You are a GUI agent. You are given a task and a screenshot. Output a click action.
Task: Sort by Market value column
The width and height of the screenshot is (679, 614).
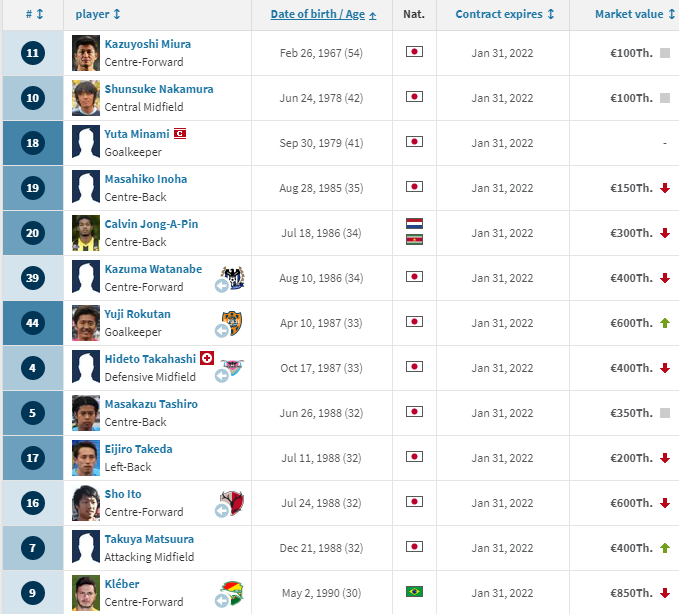[635, 14]
